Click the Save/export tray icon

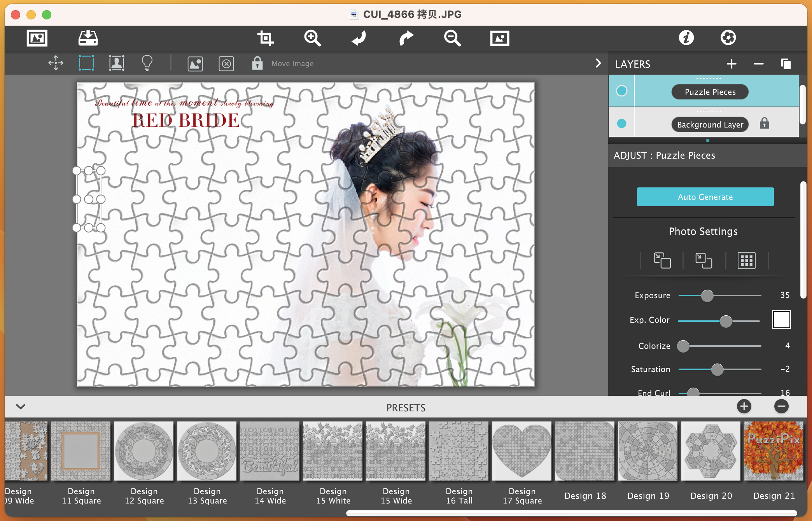(88, 38)
